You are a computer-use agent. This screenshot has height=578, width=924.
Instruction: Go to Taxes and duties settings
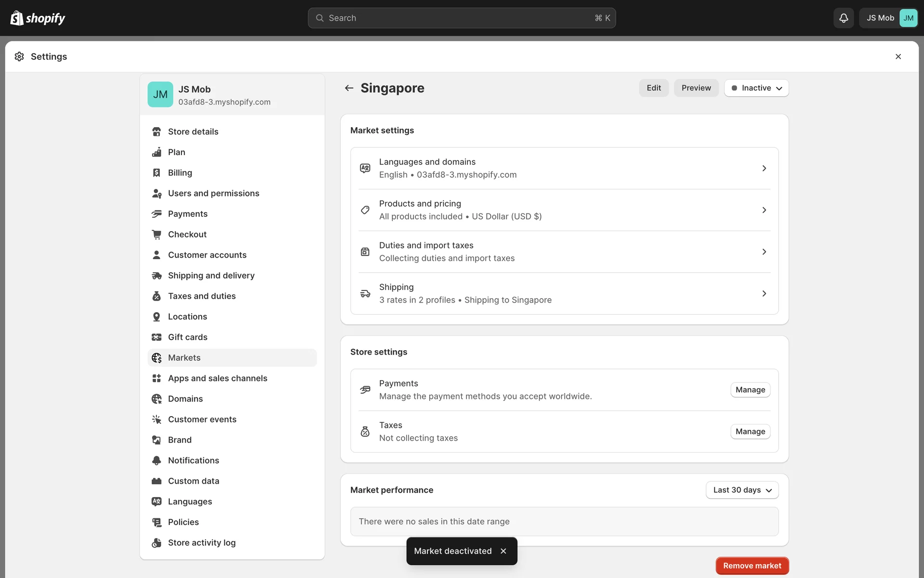point(202,296)
